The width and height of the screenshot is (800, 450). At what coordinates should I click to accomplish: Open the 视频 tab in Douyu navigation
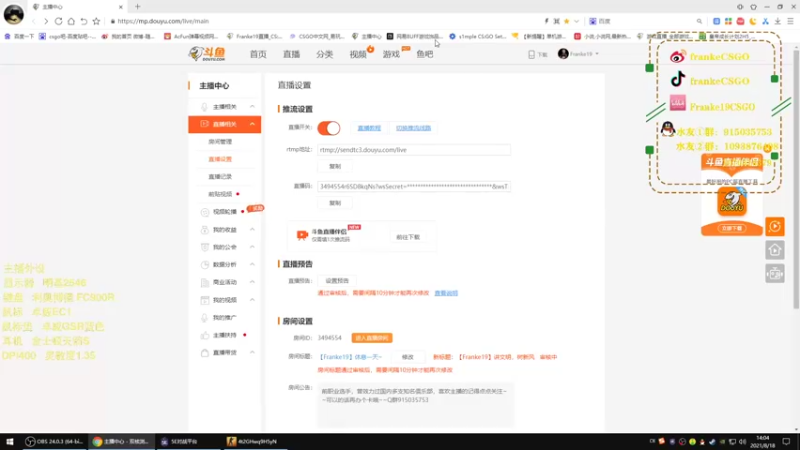tap(358, 54)
